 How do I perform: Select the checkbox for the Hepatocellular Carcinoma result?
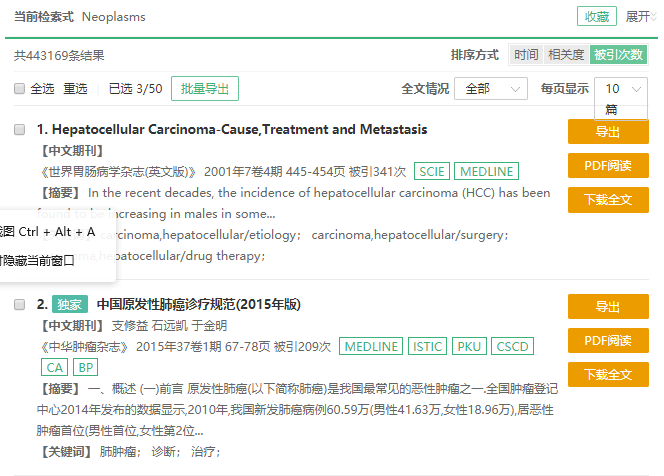pos(20,130)
